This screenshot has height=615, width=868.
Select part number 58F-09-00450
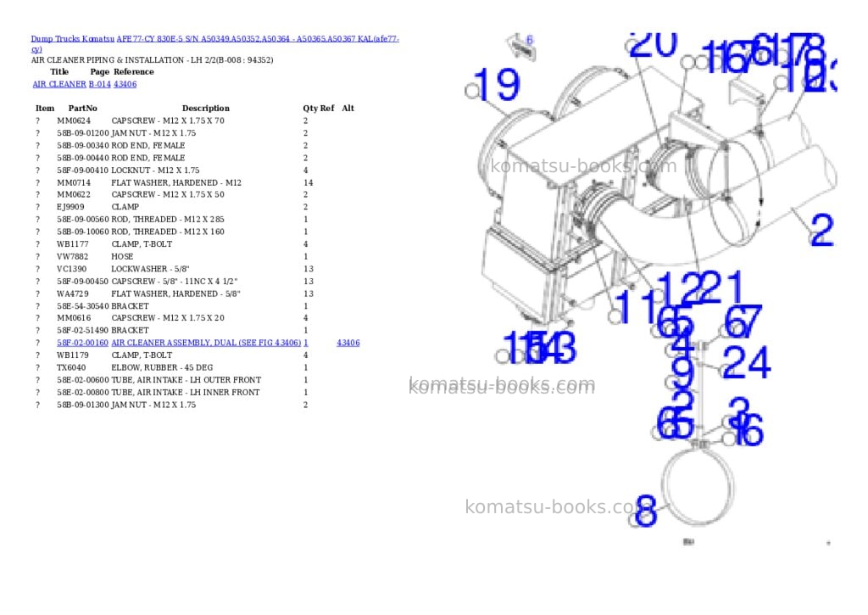pos(82,282)
